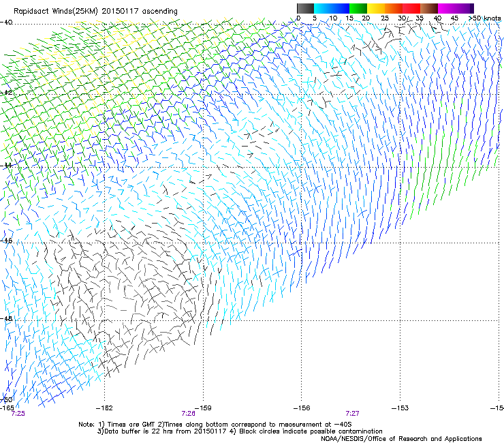Click the cyan 5-10 knots legend color
The height and width of the screenshot is (443, 504).
tap(323, 8)
